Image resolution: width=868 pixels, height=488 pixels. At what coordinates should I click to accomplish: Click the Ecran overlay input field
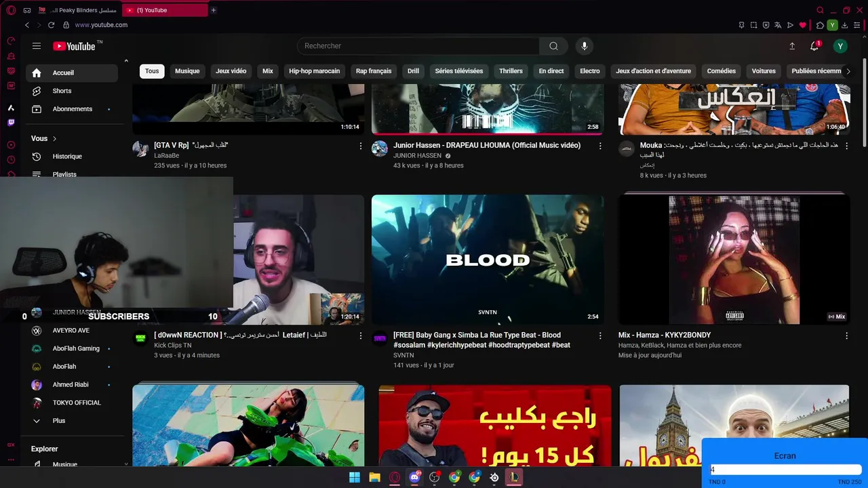pyautogui.click(x=785, y=470)
